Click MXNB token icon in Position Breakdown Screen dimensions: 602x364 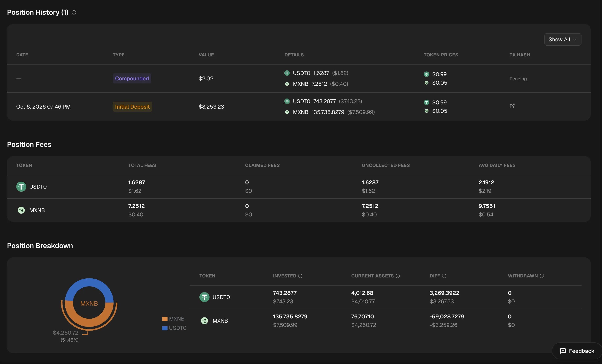point(204,321)
